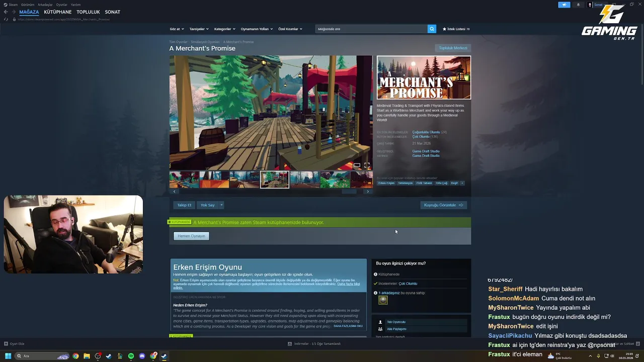Click friend avatar who owns the game
This screenshot has width=644, height=362.
tap(383, 300)
